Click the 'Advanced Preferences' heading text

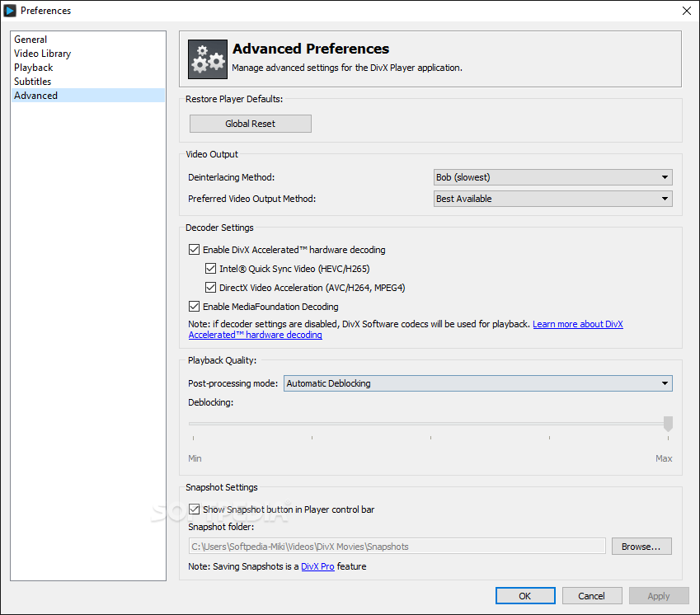click(311, 48)
